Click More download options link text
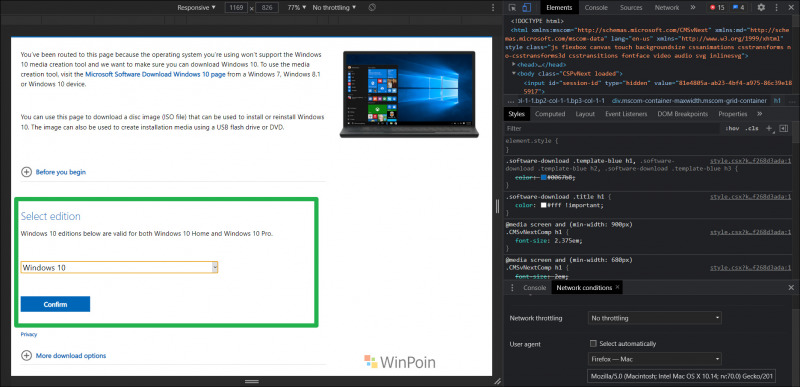800x387 pixels. (71, 356)
